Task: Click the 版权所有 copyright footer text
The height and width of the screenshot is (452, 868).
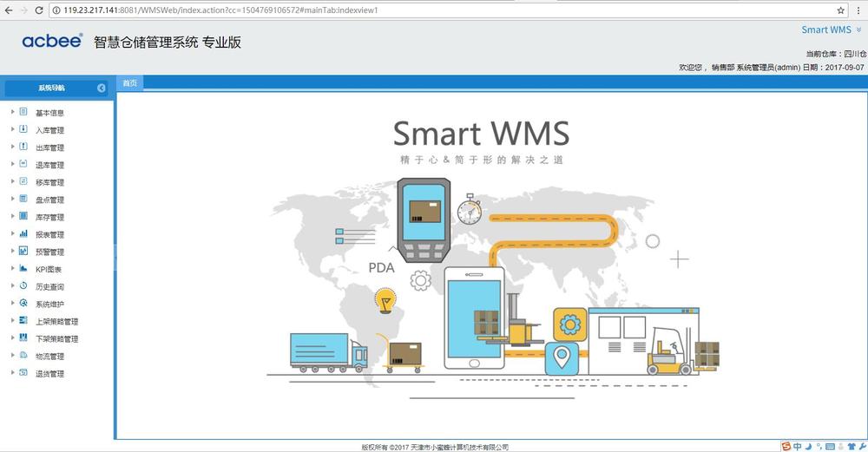Action: pyautogui.click(x=435, y=447)
